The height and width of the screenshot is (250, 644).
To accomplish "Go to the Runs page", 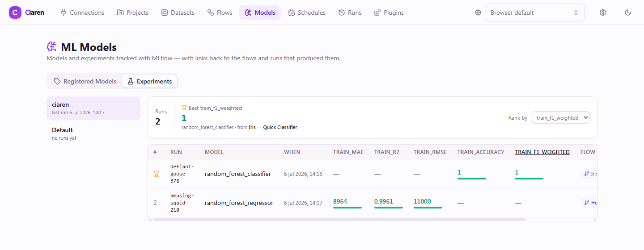I will pos(350,12).
